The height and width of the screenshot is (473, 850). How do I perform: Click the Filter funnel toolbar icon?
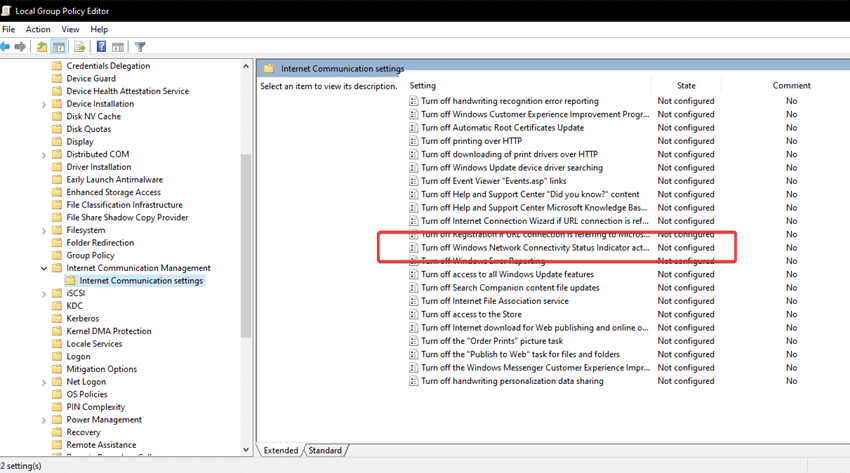tap(140, 47)
